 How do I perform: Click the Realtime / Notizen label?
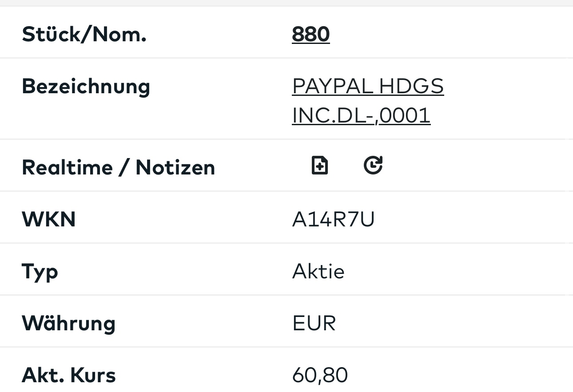coord(118,167)
